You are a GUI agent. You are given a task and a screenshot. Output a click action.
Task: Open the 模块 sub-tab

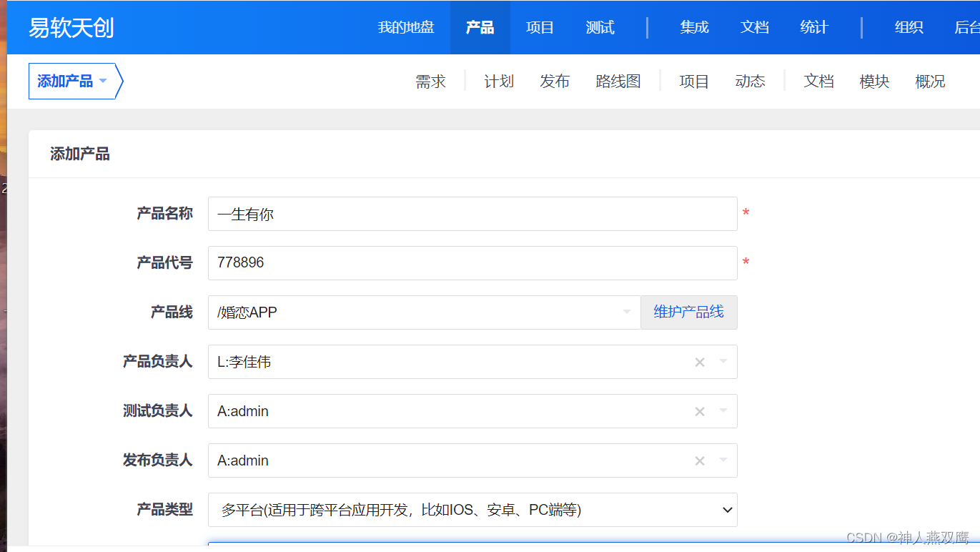[x=874, y=82]
